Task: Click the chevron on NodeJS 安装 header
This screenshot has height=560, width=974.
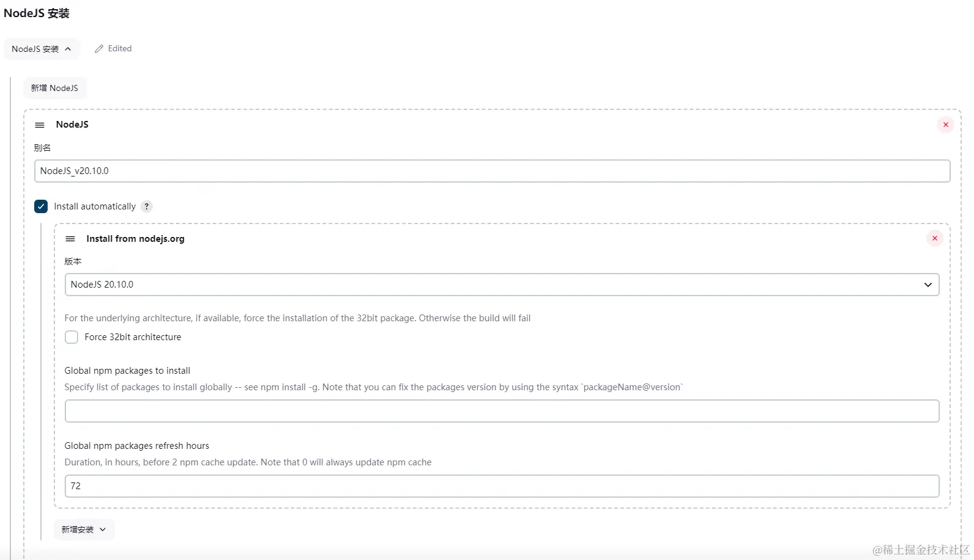Action: click(x=68, y=49)
